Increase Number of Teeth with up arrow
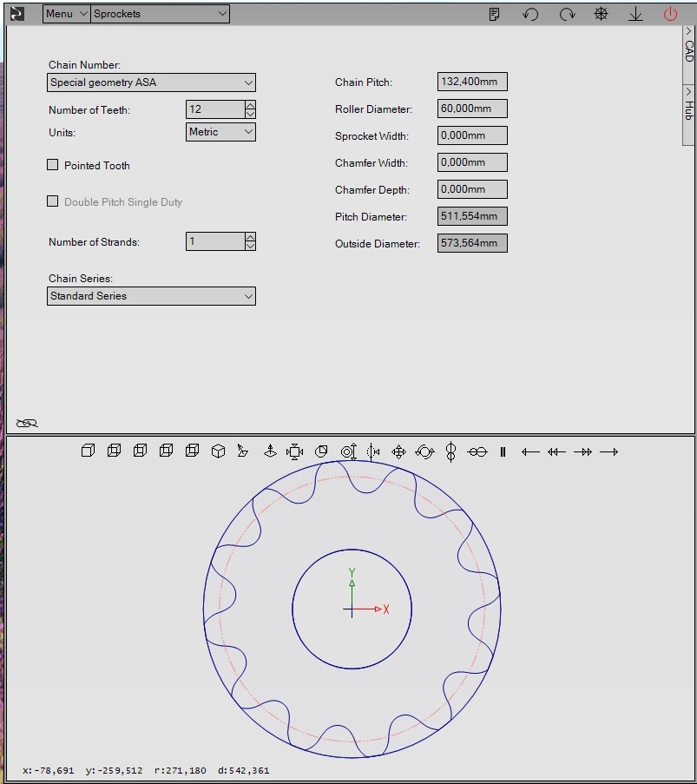This screenshot has width=697, height=784. pyautogui.click(x=251, y=105)
